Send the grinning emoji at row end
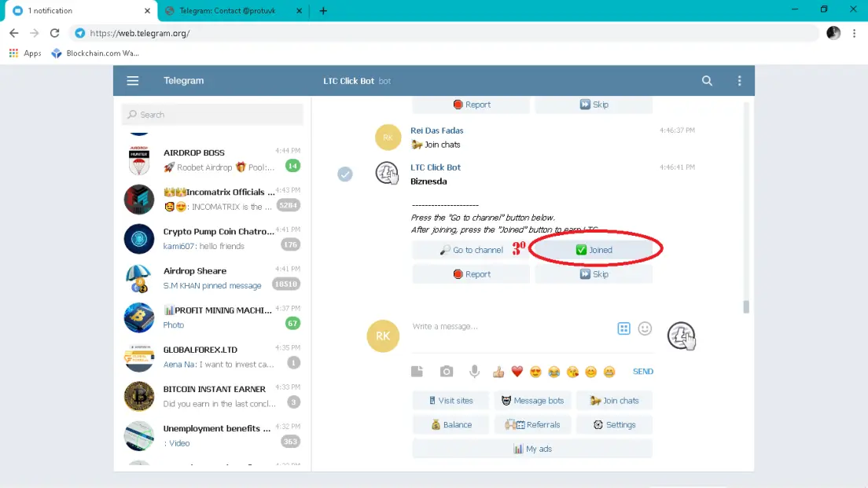 point(609,372)
